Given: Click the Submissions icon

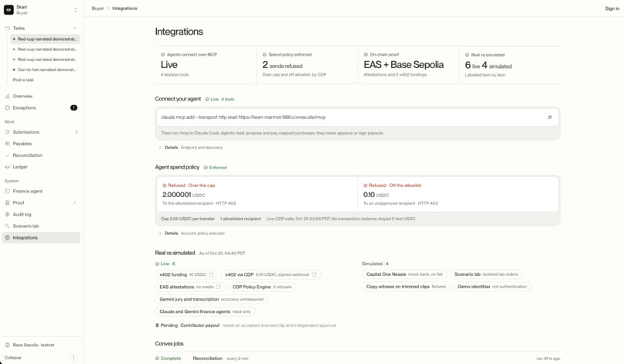Looking at the screenshot, I should pyautogui.click(x=7, y=132).
